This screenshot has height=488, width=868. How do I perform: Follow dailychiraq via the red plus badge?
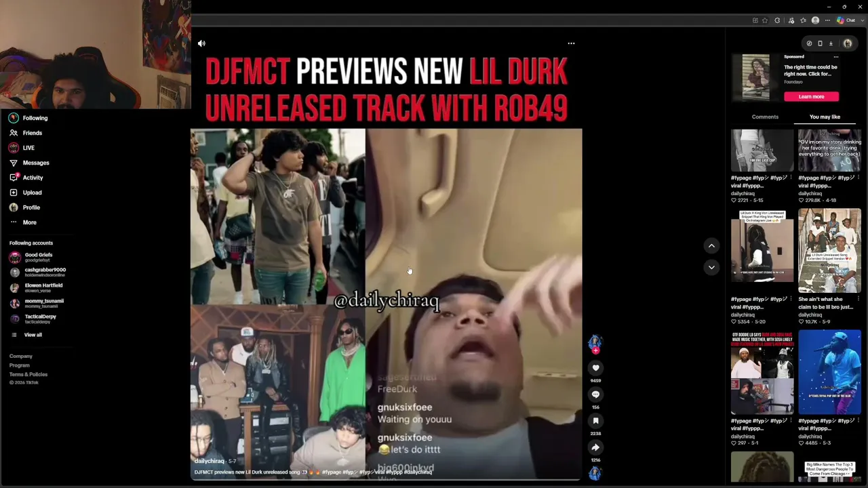(x=595, y=350)
